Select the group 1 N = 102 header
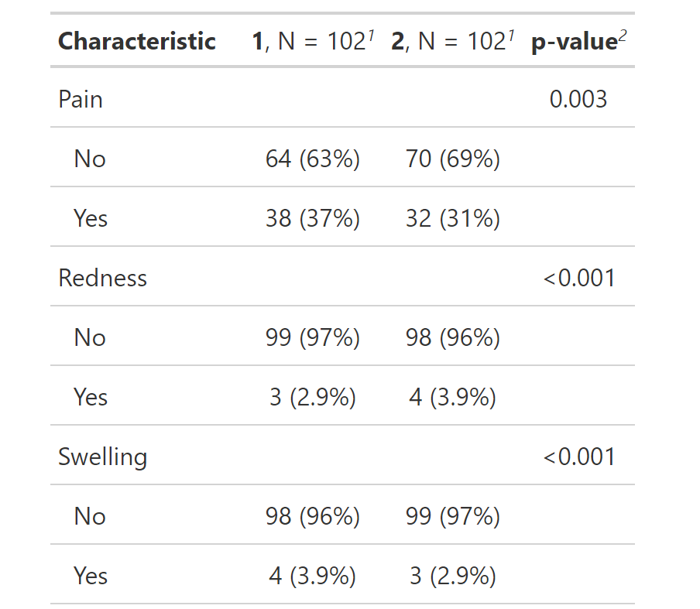Screen dimensions: 700x609 tap(313, 42)
